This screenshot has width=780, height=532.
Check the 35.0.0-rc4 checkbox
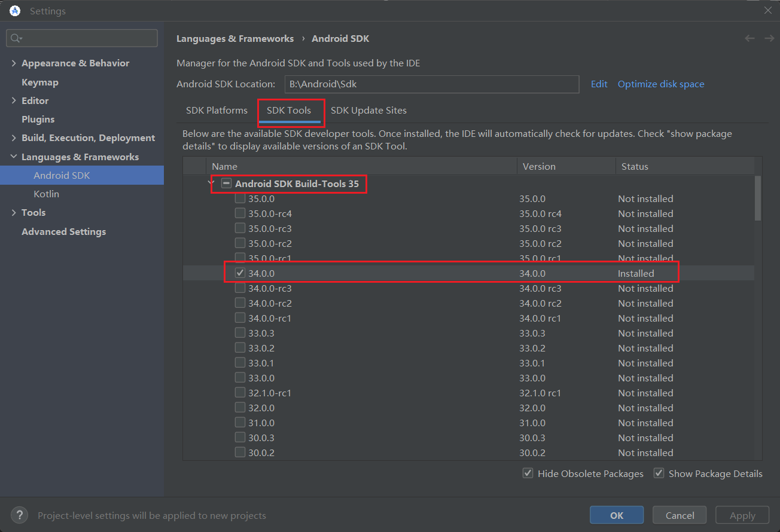click(x=240, y=213)
